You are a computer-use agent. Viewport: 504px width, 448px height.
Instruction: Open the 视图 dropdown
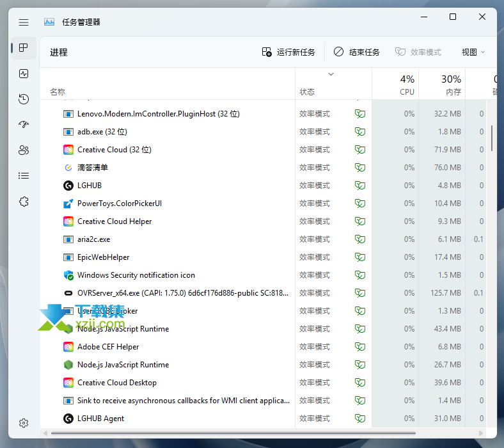pyautogui.click(x=473, y=52)
